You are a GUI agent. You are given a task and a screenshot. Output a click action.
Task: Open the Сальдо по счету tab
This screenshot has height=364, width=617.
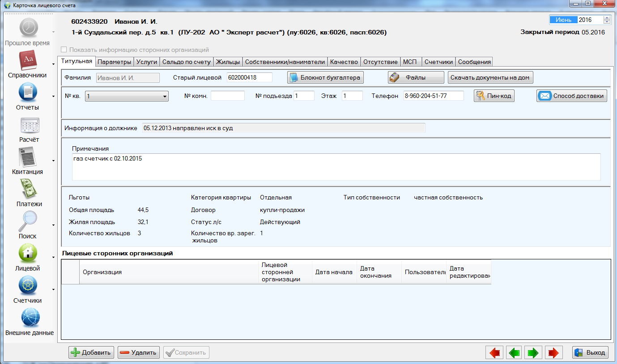tap(186, 62)
